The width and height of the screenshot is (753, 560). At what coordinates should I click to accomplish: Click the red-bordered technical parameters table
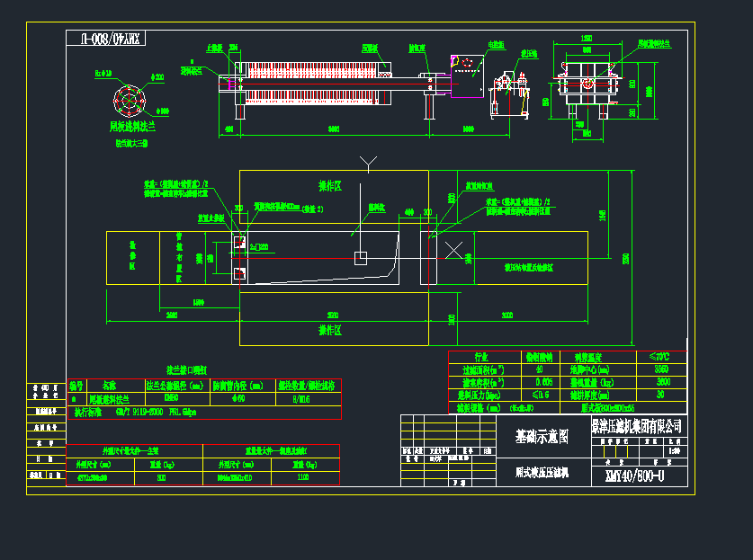[567, 381]
